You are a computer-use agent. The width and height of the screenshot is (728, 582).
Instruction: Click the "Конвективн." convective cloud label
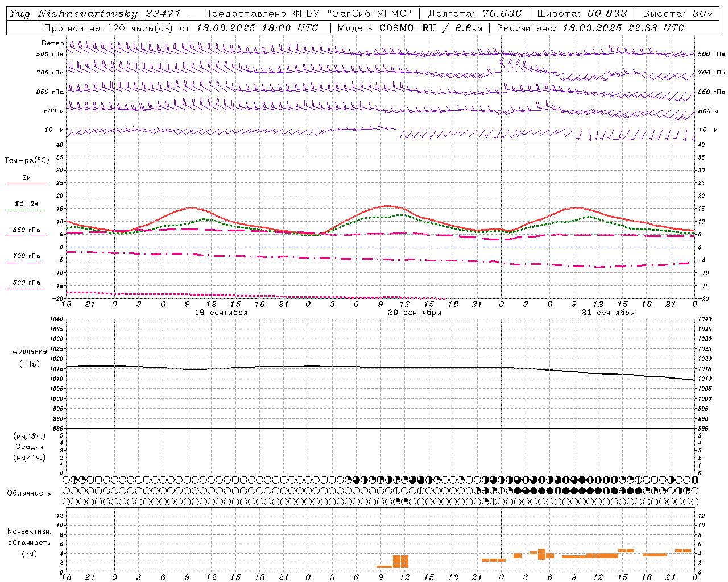tap(29, 531)
